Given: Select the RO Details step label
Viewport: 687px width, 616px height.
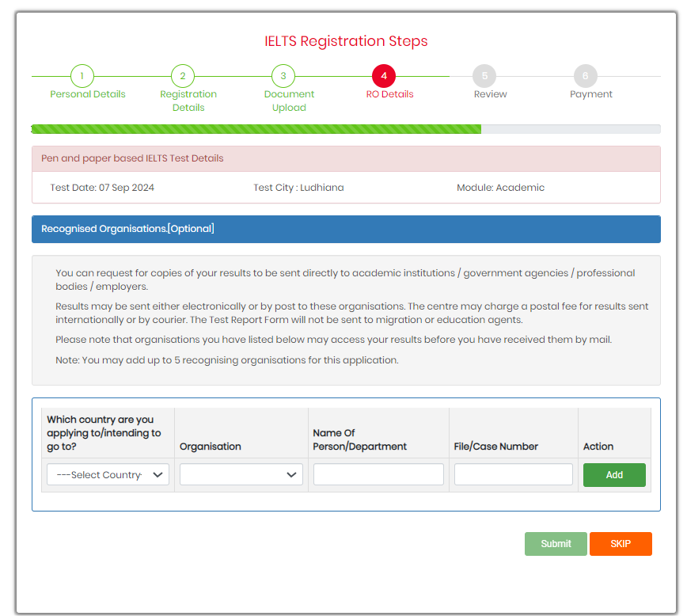Looking at the screenshot, I should tap(389, 94).
